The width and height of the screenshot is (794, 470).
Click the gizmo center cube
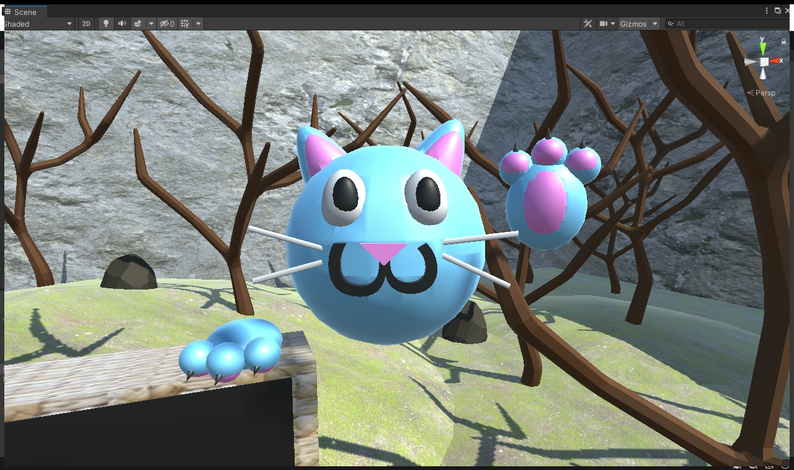tap(764, 62)
